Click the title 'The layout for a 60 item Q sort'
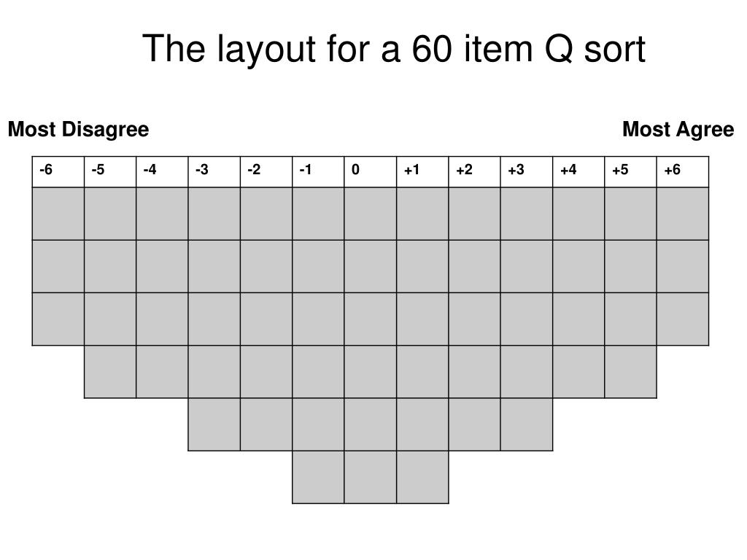 [x=393, y=49]
